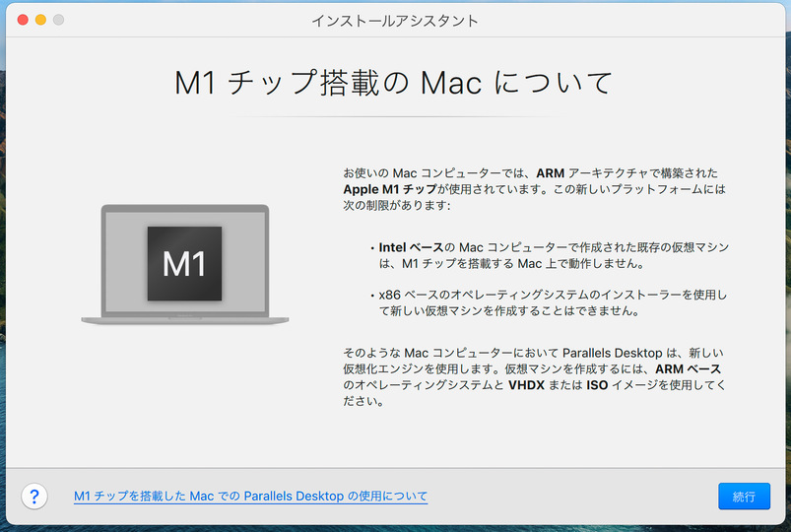Click the window title 'インストールアシスタント'
This screenshot has height=532, width=791.
point(394,21)
